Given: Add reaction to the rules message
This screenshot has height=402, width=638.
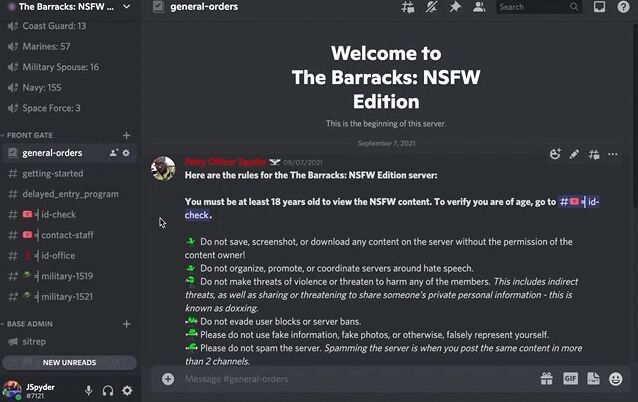Looking at the screenshot, I should click(x=555, y=154).
